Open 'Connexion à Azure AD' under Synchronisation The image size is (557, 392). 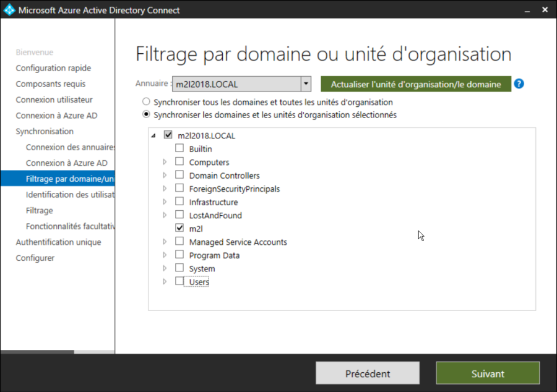coord(66,163)
